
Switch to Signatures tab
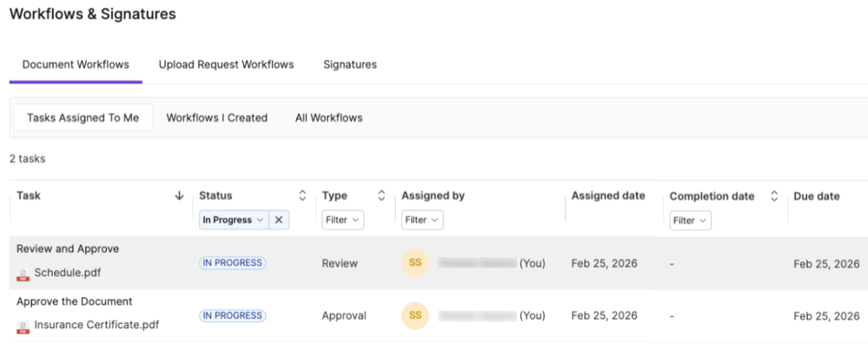coord(350,64)
